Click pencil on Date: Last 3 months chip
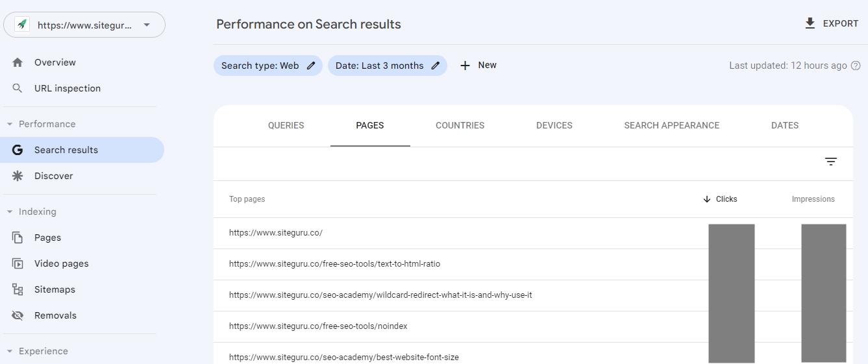This screenshot has height=364, width=868. pyautogui.click(x=436, y=66)
